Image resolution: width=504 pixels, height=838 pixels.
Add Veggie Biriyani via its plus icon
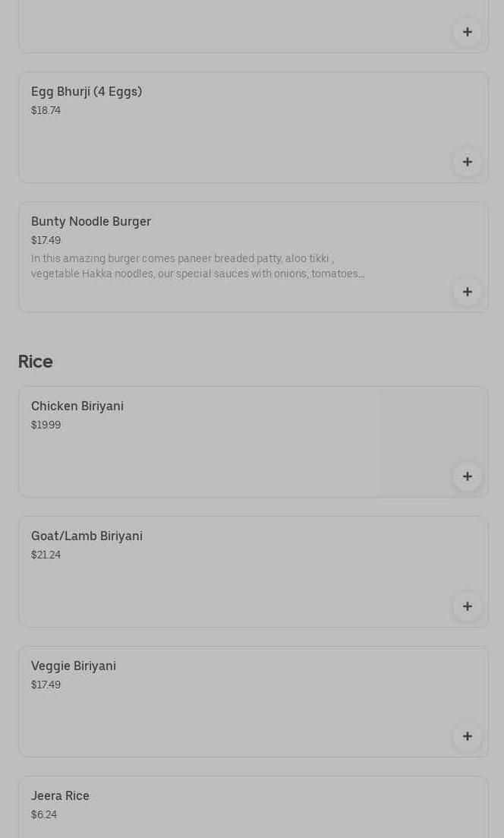(x=467, y=736)
